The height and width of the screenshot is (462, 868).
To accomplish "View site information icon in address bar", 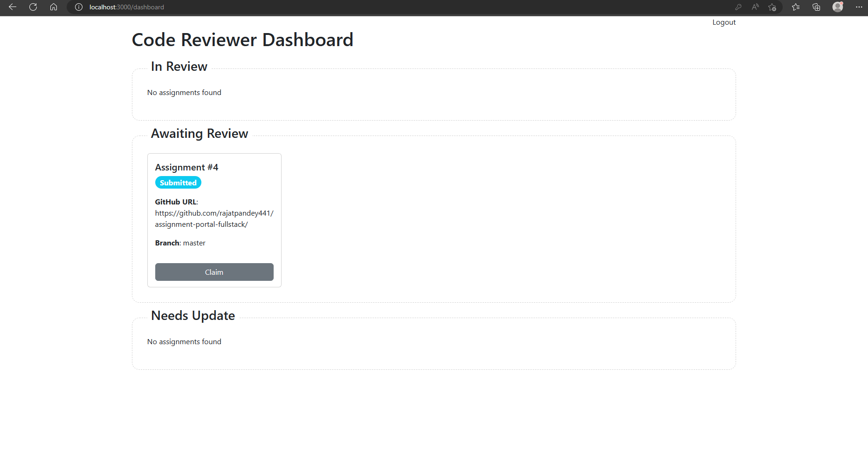I will (79, 7).
